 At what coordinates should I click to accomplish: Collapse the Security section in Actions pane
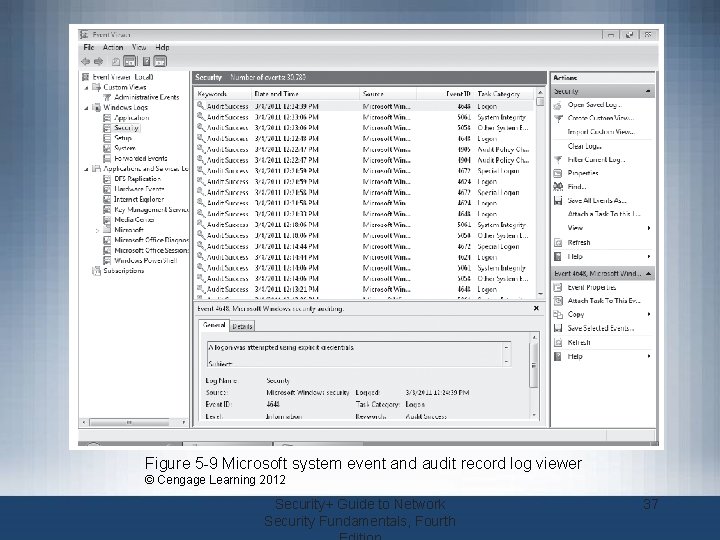coord(649,90)
